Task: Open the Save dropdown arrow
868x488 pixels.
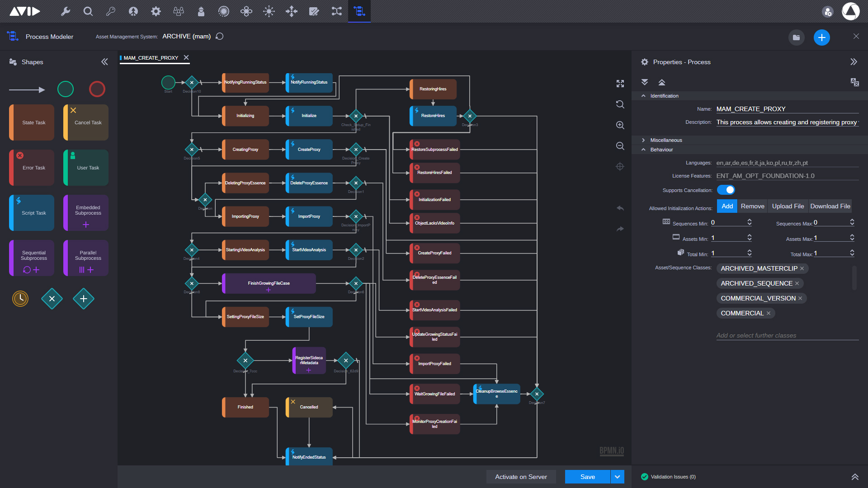Action: tap(618, 477)
